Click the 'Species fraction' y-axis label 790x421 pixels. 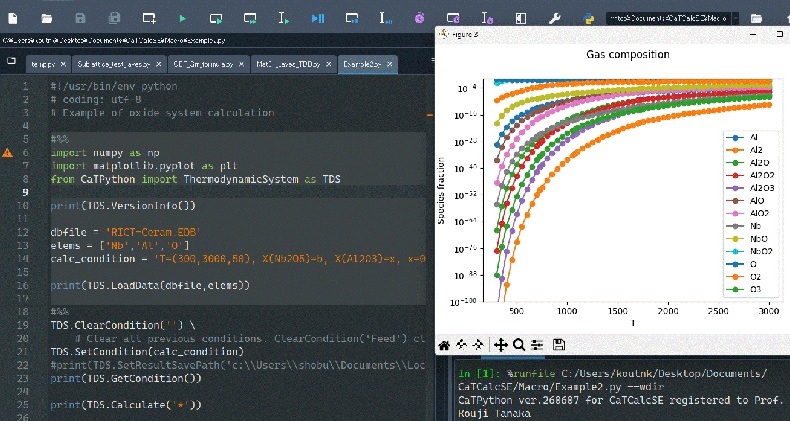[x=441, y=190]
